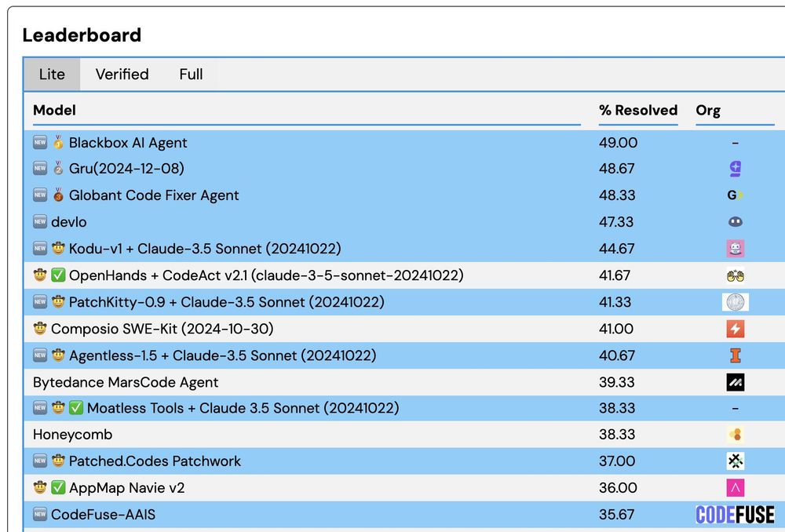The height and width of the screenshot is (532, 785).
Task: Click the 39.33 resolved score
Action: click(x=617, y=382)
